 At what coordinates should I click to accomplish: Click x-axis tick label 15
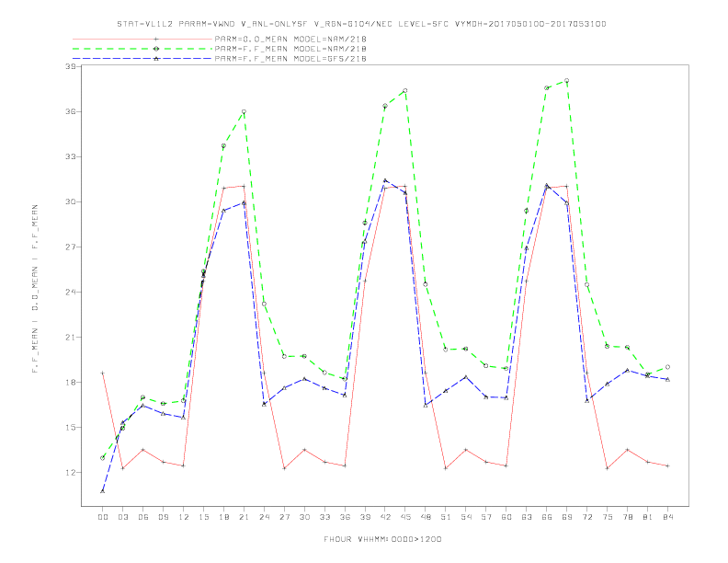tap(203, 517)
